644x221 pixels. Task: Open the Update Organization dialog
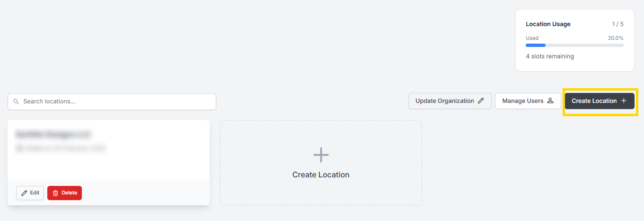[445, 101]
